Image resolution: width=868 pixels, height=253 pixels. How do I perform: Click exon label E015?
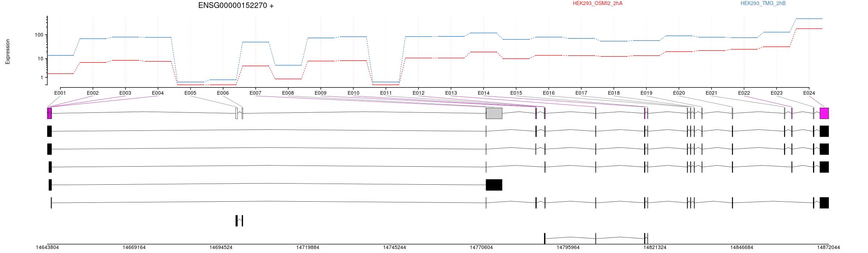click(x=516, y=93)
